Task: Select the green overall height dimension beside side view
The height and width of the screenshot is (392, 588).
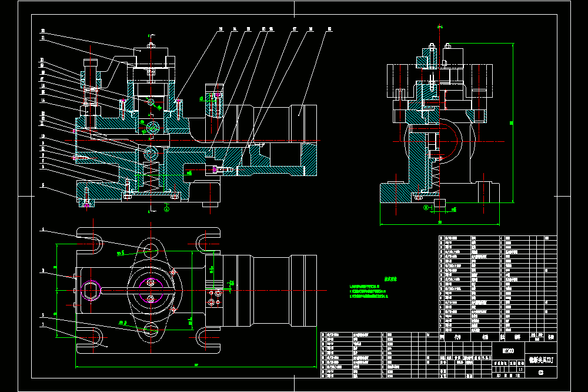Action: (512, 123)
